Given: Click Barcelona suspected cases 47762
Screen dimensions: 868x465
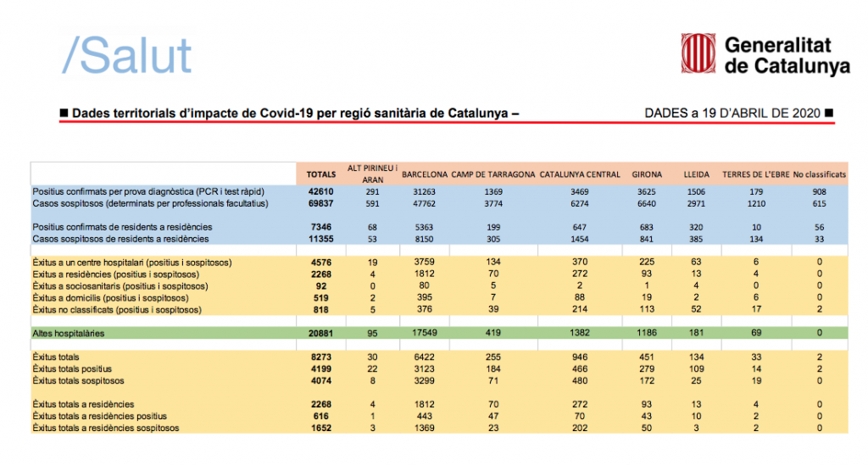Looking at the screenshot, I should pos(425,203).
